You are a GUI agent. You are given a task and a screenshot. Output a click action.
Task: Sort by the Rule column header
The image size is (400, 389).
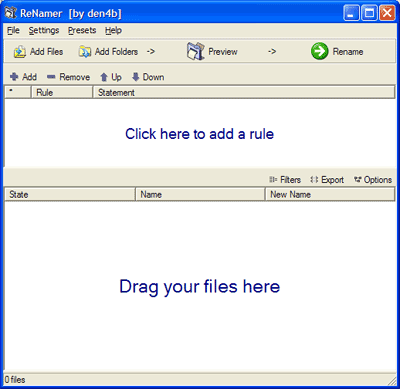coord(62,92)
